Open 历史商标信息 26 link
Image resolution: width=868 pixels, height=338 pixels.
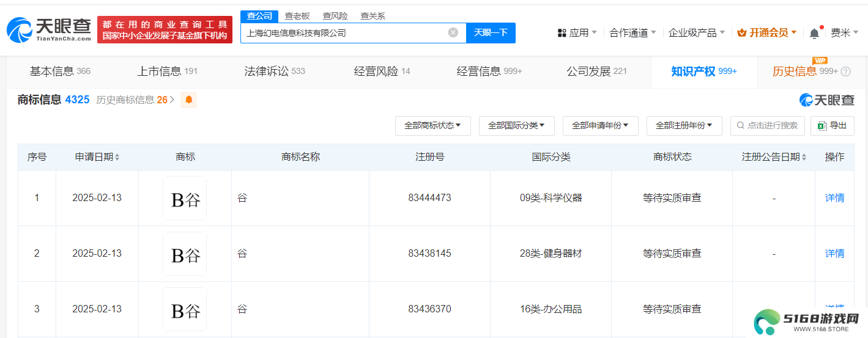tap(135, 100)
